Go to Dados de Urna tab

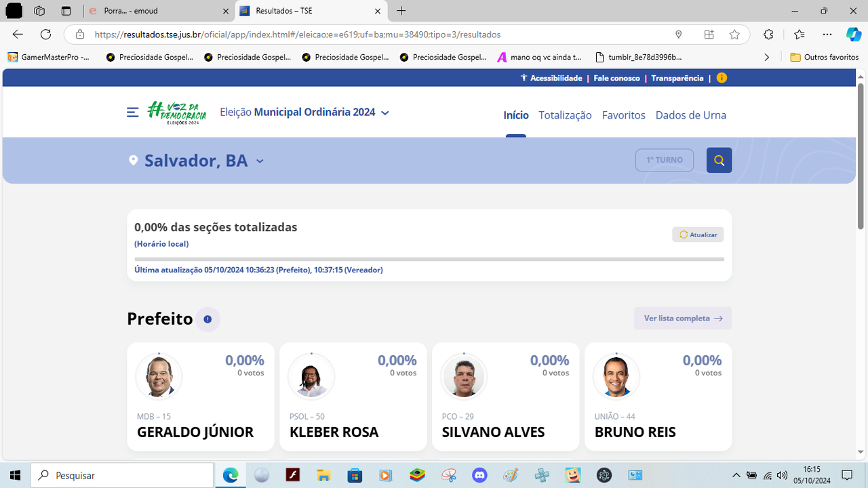691,115
